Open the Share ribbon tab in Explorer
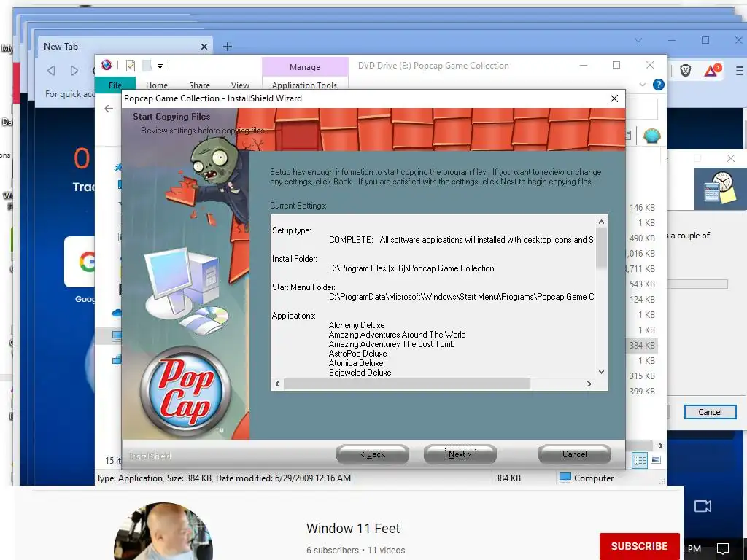 coord(199,85)
